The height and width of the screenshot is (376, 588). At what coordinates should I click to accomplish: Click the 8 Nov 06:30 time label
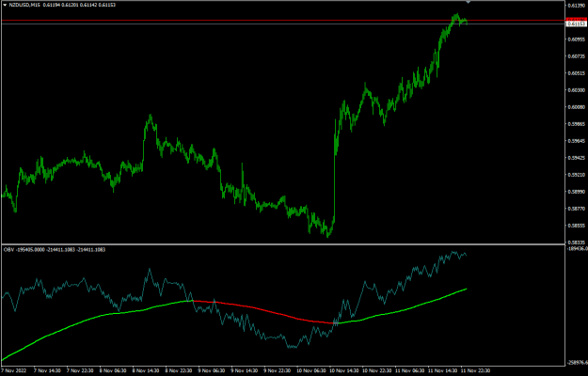pos(113,370)
